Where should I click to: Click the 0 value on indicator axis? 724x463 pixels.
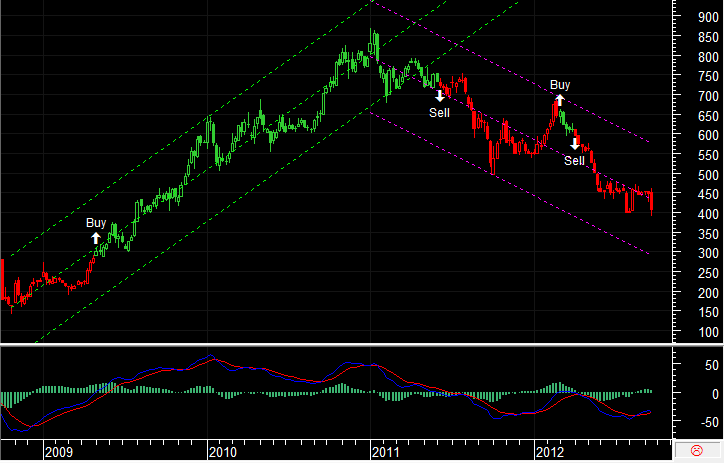coord(715,394)
